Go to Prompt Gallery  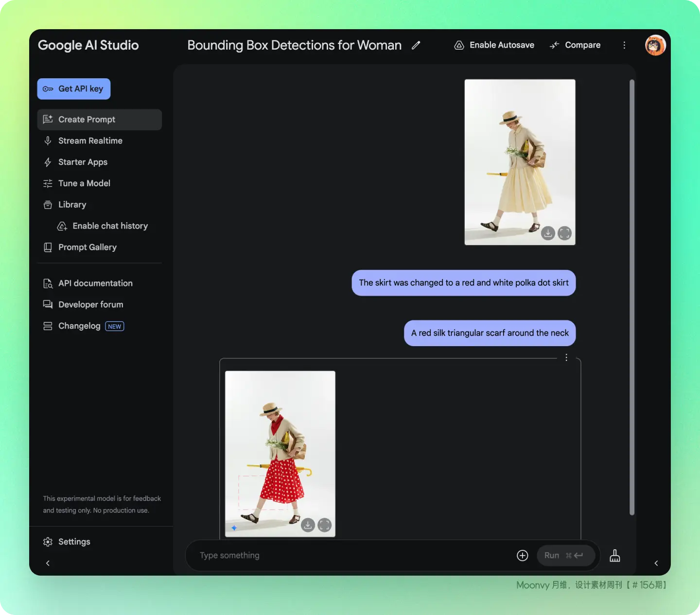tap(87, 247)
